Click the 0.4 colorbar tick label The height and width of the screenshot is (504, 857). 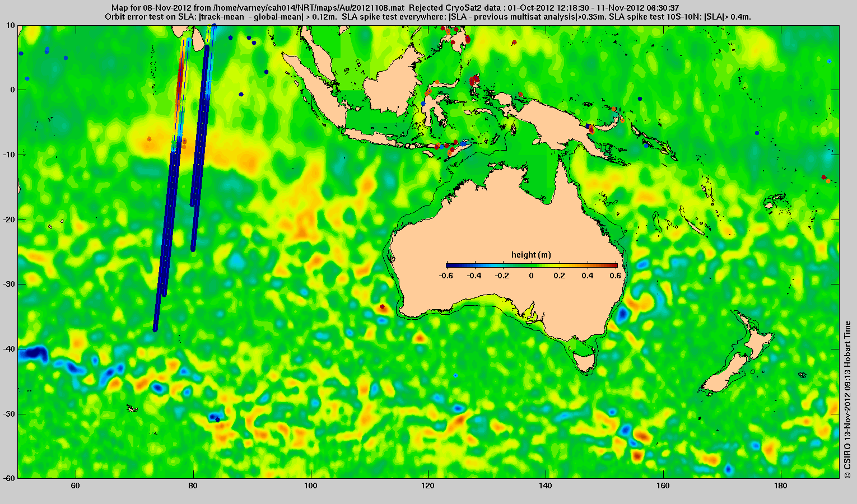(x=589, y=276)
